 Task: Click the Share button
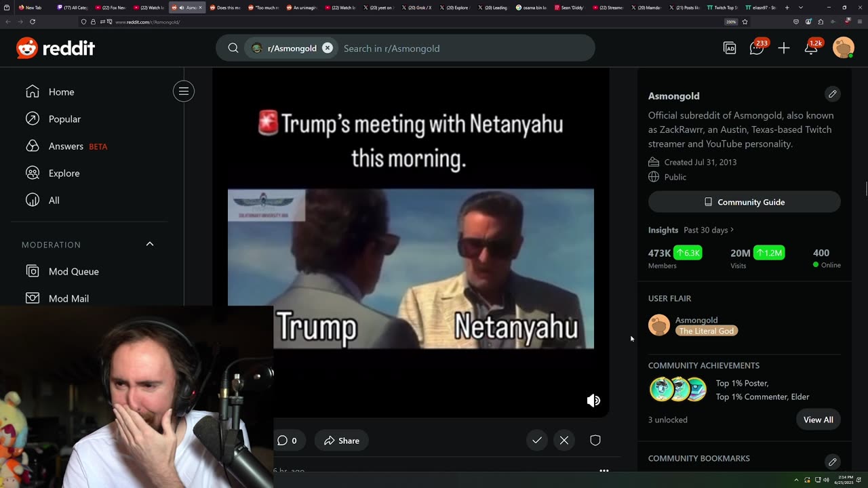pos(341,441)
